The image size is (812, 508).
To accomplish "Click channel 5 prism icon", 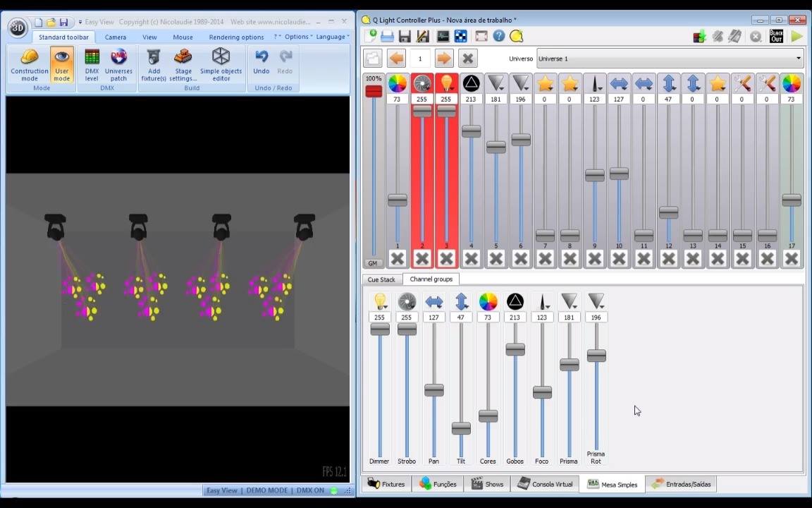I will [x=496, y=83].
